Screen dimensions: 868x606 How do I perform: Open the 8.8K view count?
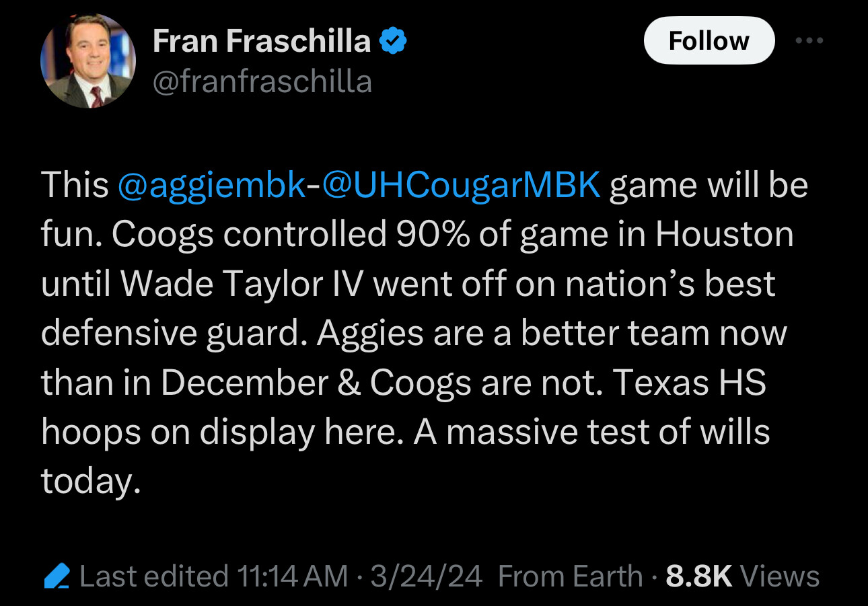point(698,576)
